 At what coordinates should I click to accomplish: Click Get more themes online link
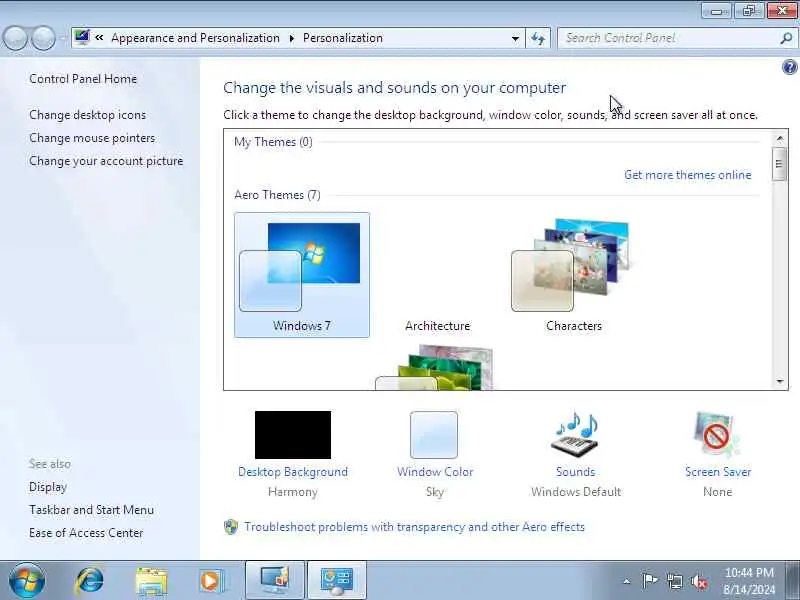(687, 175)
